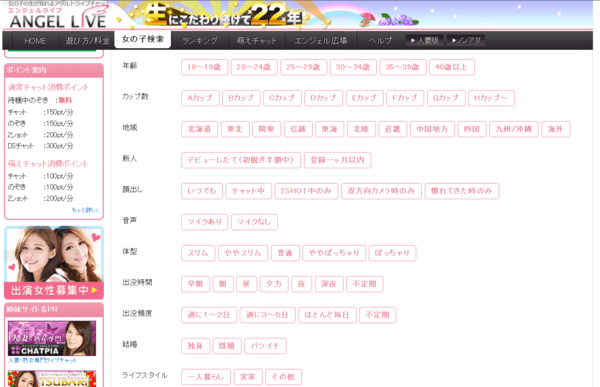Select the 夕方 time filter
Image resolution: width=600 pixels, height=387 pixels.
(274, 284)
